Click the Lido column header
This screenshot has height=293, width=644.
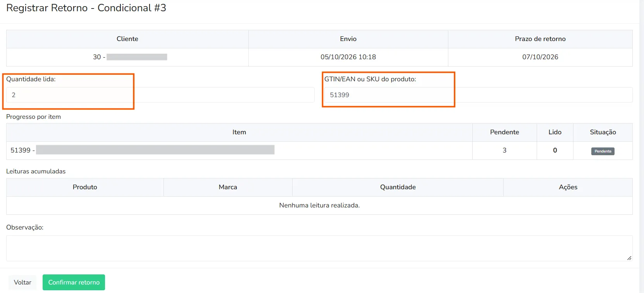click(555, 132)
